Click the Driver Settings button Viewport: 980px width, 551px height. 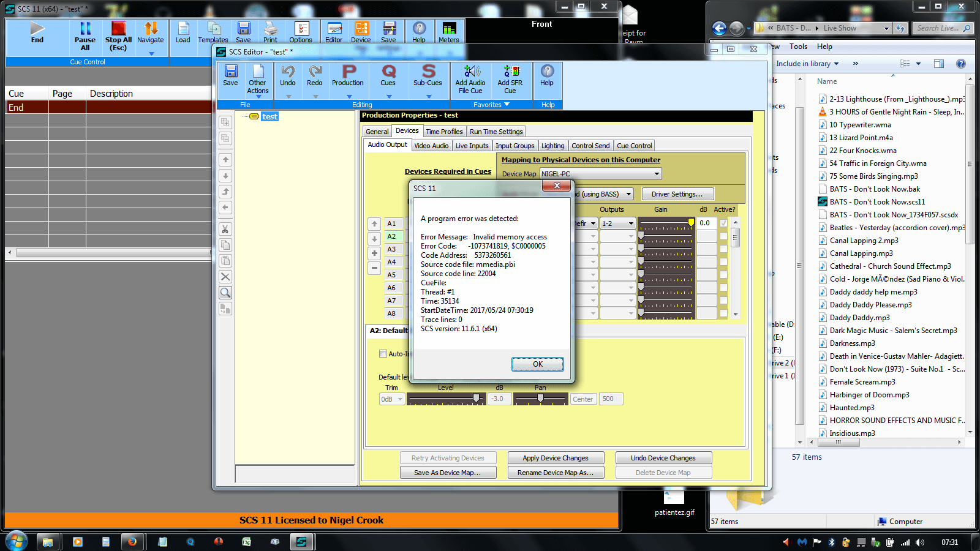click(x=677, y=194)
